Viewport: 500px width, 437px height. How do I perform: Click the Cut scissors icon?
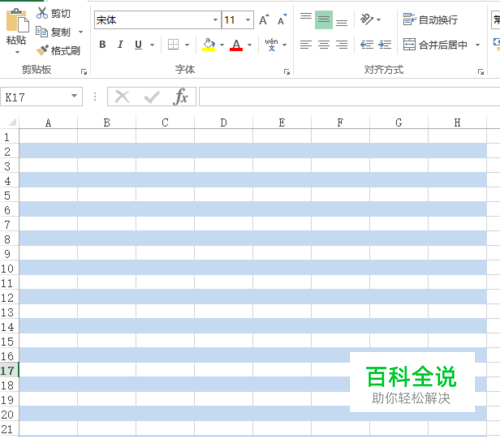point(42,13)
